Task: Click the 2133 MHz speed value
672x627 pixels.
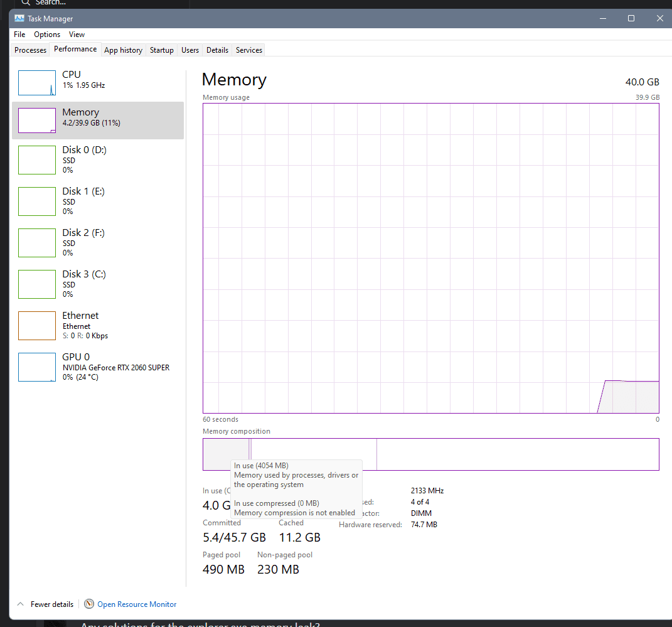Action: click(x=427, y=491)
